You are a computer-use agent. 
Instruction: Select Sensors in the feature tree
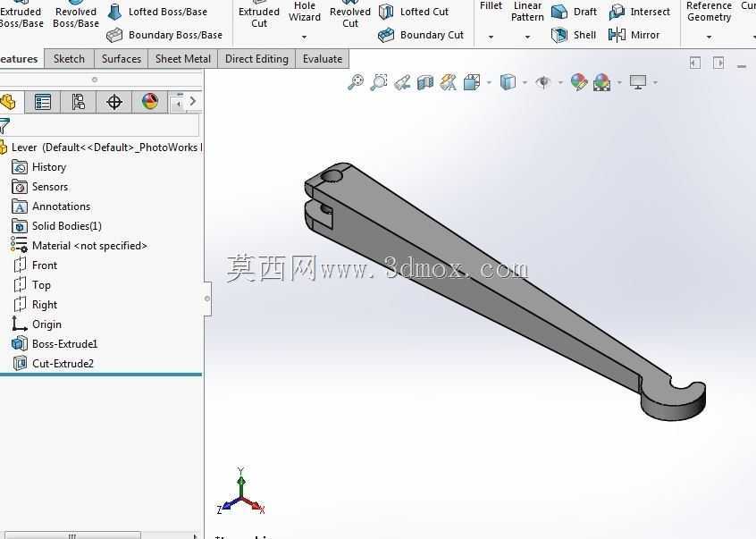(x=40, y=187)
